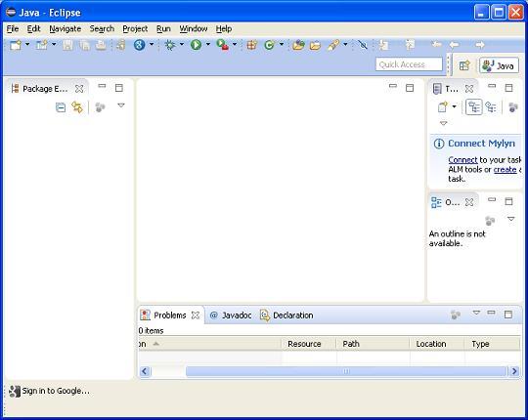Viewport: 528px width, 420px height.
Task: Open dropdown next to Google services icon
Action: coord(152,44)
